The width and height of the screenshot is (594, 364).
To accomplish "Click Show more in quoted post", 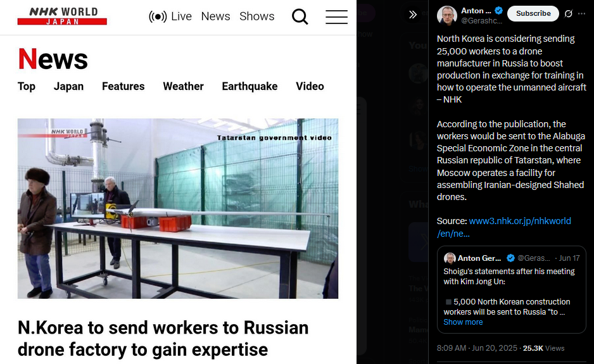I will (x=463, y=322).
